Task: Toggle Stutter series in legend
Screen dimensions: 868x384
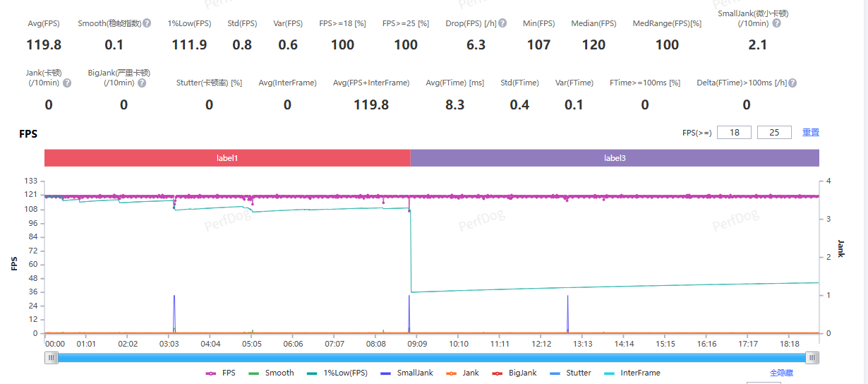Action: coord(571,373)
